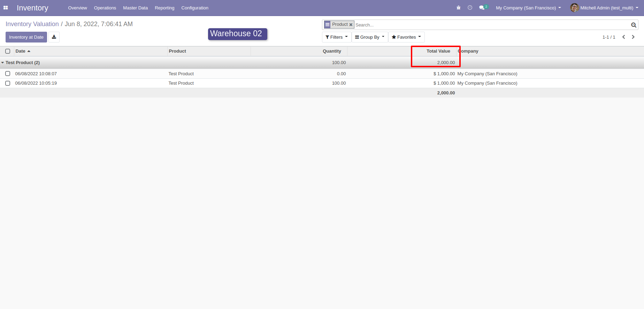Image resolution: width=644 pixels, height=309 pixels.
Task: Click $ 1,000.00 value in 10:08:07 row
Action: coord(444,74)
